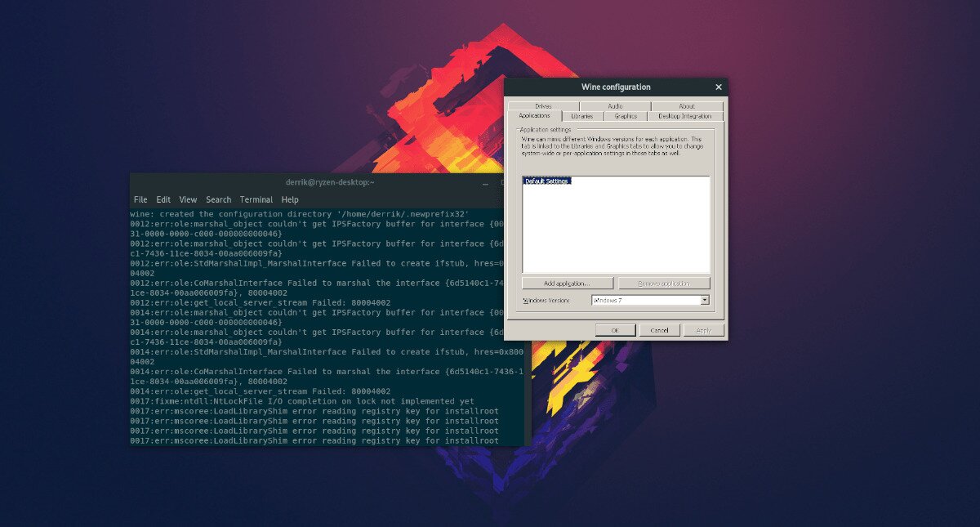Open the View menu in the terminal
This screenshot has width=980, height=527.
[x=188, y=199]
